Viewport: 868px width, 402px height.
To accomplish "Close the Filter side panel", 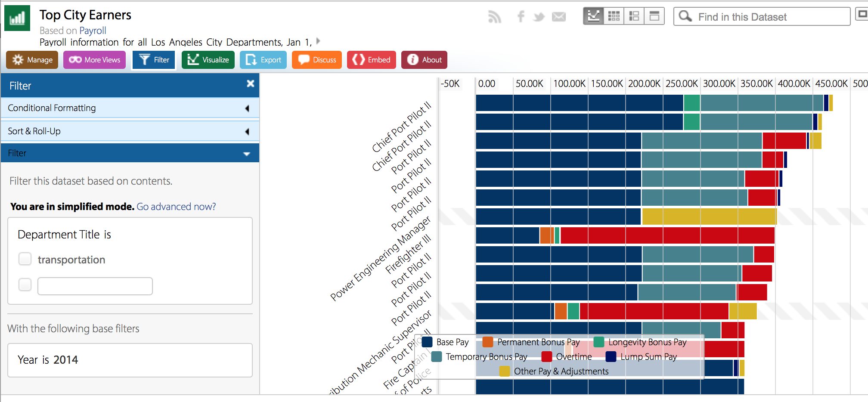I will [250, 84].
